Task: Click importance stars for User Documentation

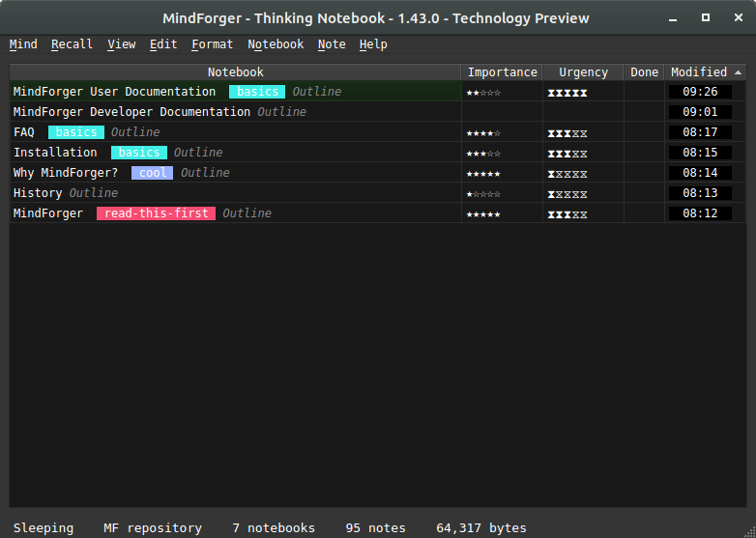Action: click(483, 93)
